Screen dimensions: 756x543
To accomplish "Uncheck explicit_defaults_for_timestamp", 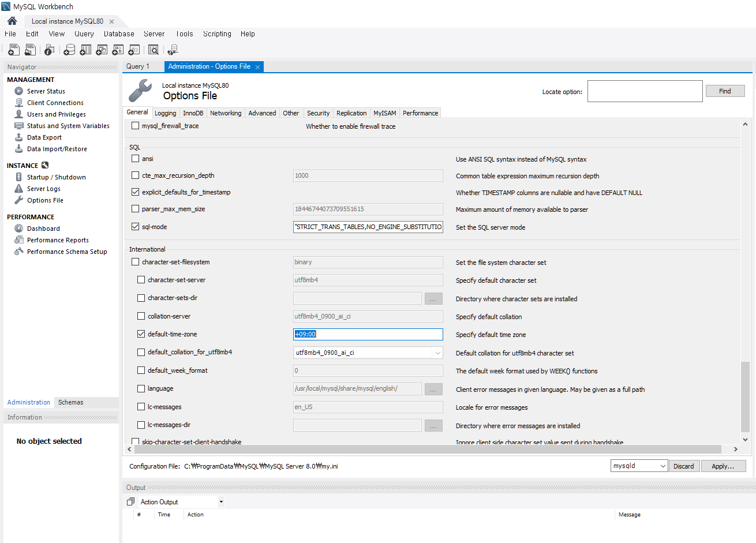I will [x=136, y=192].
